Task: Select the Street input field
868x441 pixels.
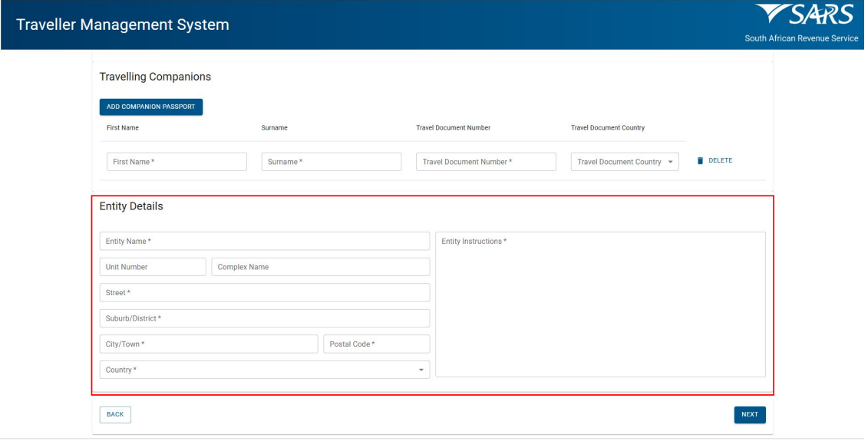Action: pyautogui.click(x=264, y=293)
